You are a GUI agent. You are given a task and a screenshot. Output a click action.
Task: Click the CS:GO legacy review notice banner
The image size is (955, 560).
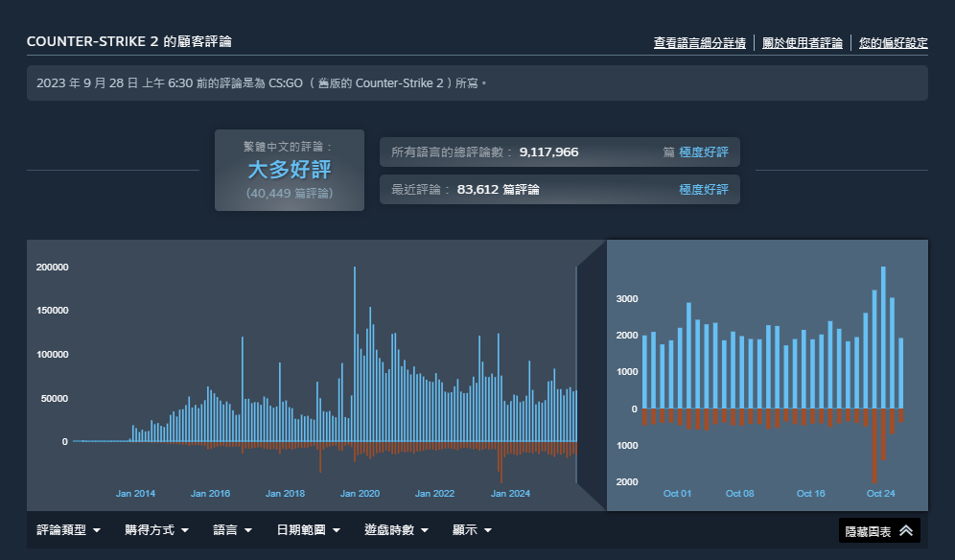[x=477, y=83]
